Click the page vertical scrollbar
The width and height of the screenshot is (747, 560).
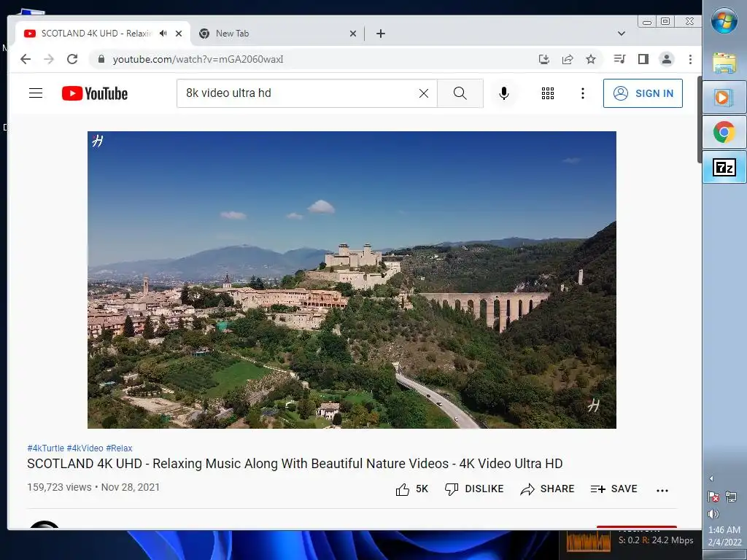pyautogui.click(x=699, y=119)
